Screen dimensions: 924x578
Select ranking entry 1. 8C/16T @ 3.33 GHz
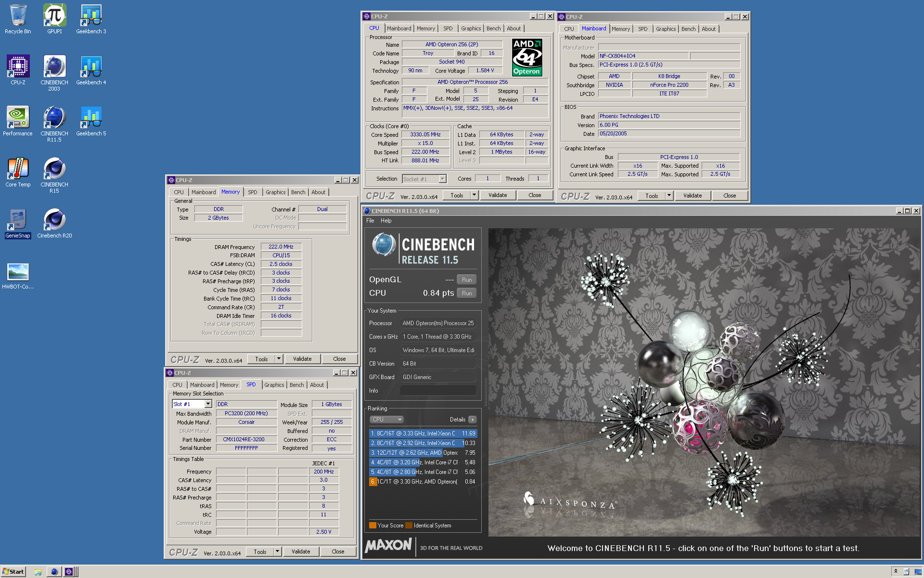423,433
